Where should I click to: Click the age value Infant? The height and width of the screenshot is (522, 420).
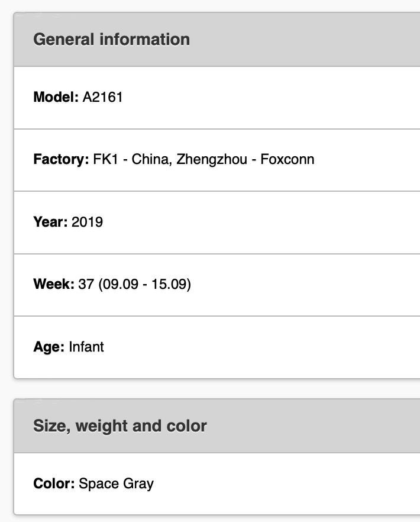[x=86, y=347]
